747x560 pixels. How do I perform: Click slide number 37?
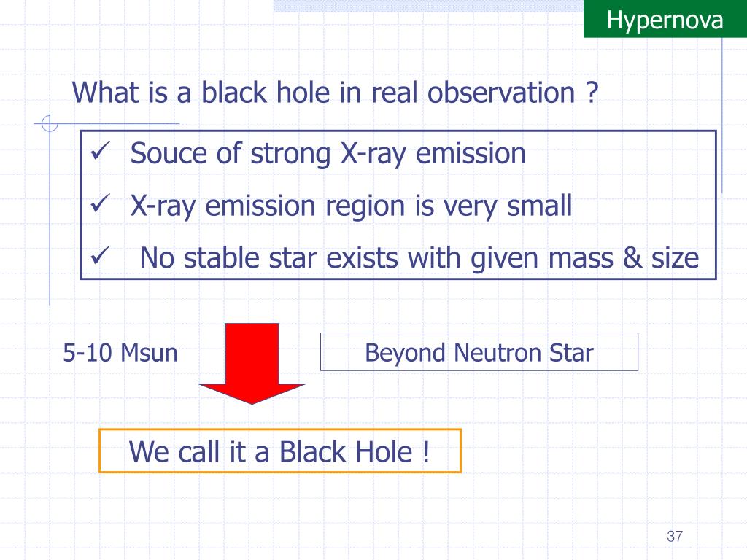click(x=675, y=536)
